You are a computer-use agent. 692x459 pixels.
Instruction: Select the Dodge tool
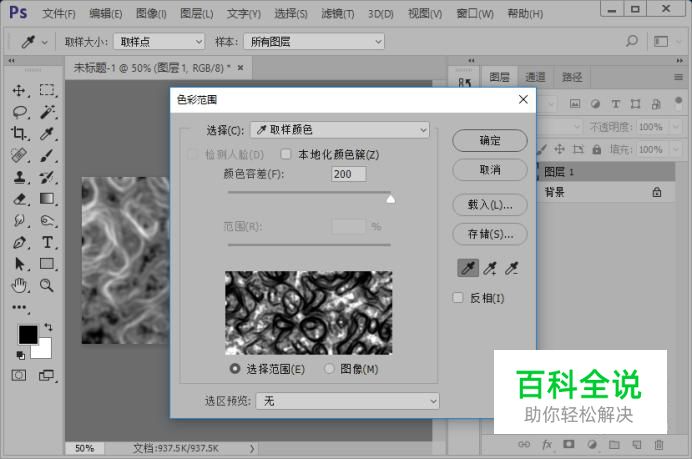pos(47,220)
